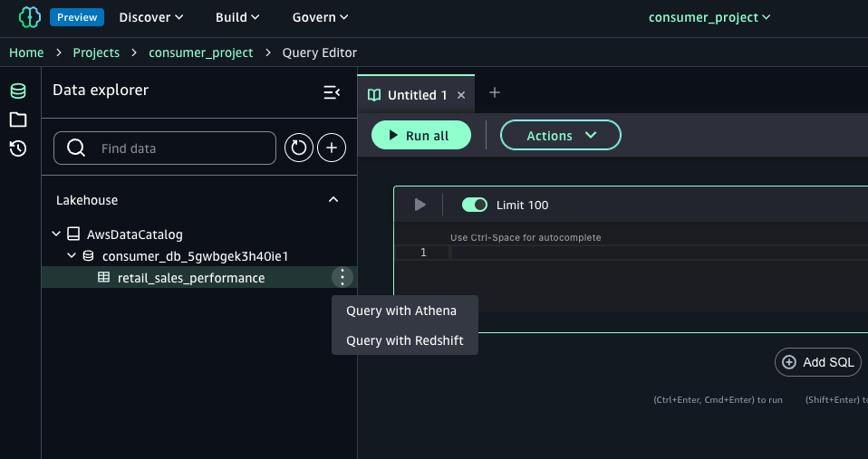Click the Use Ctrl-Space for autocomplete hint
Viewport: 868px width, 459px height.
[x=526, y=237]
